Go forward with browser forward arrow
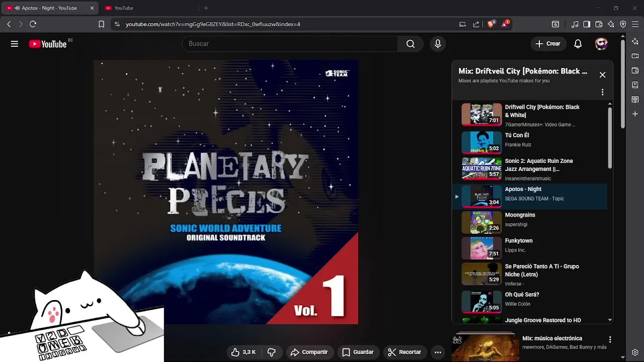Viewport: 644px width, 362px height. [21, 24]
